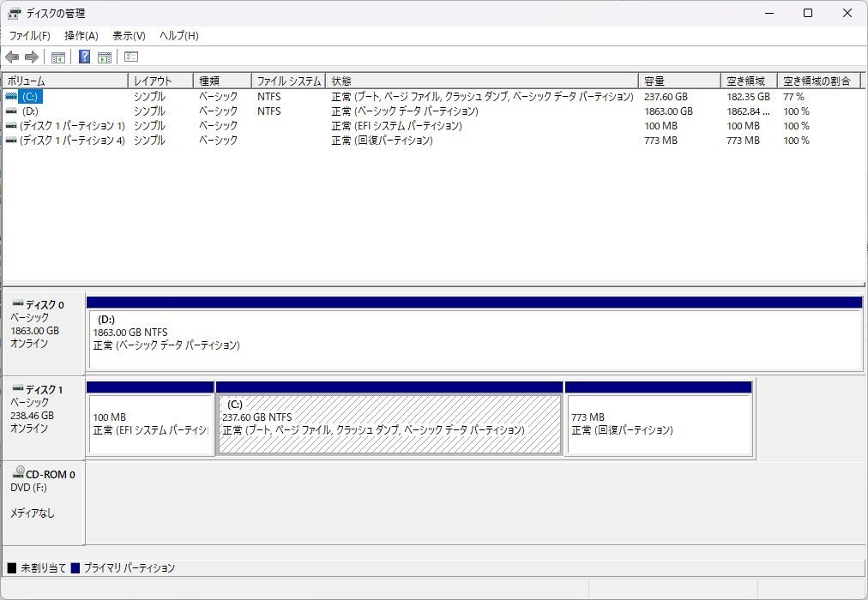Select the ディスク 0 disk header panel
This screenshot has width=868, height=600.
point(44,333)
